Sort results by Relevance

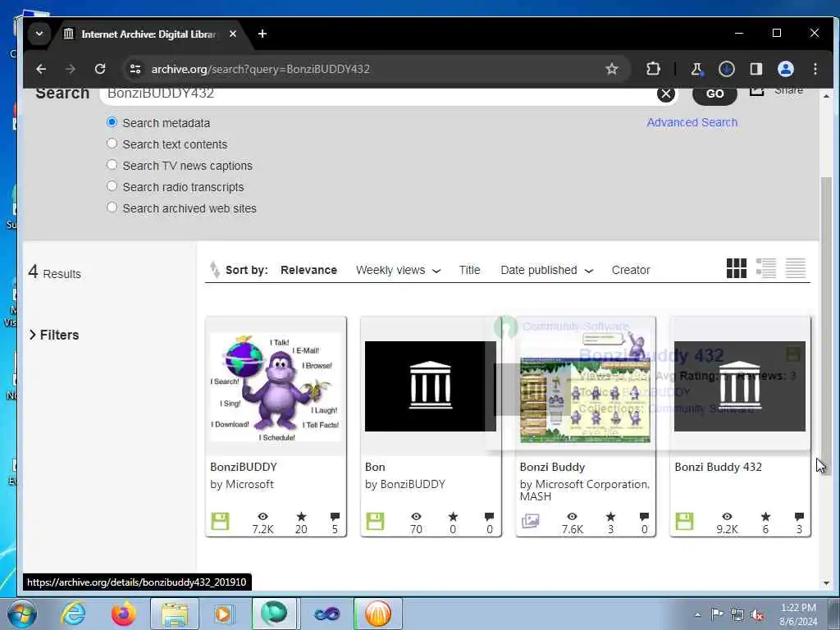point(308,270)
